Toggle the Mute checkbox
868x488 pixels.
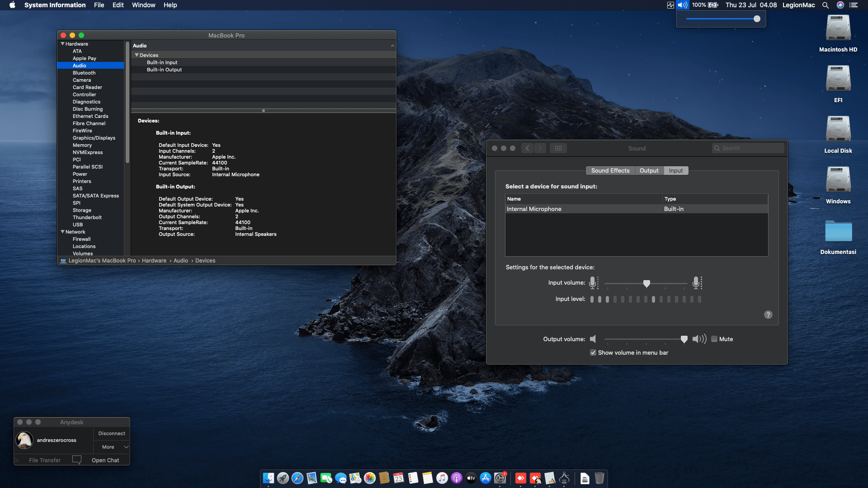tap(714, 339)
